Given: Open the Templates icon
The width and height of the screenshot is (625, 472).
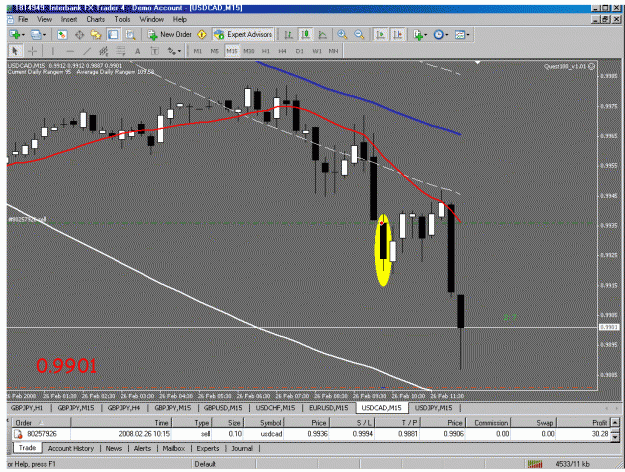Looking at the screenshot, I should tap(460, 35).
